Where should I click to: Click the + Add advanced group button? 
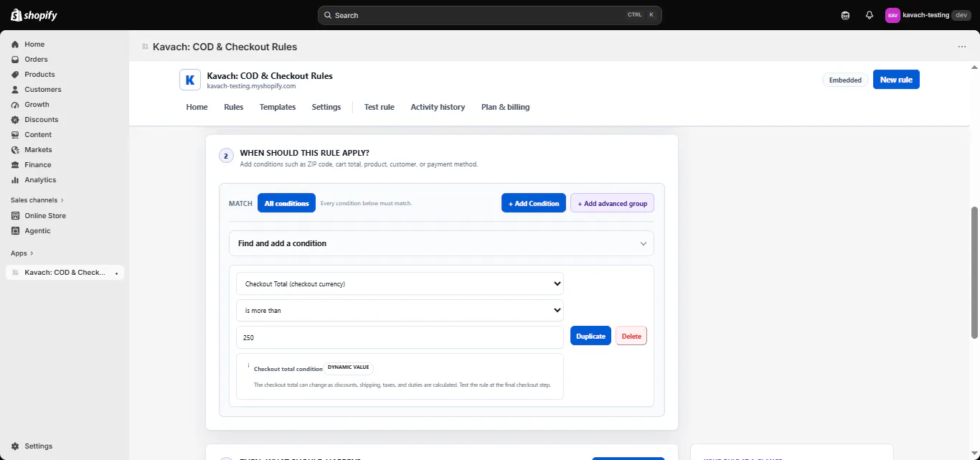pos(612,203)
